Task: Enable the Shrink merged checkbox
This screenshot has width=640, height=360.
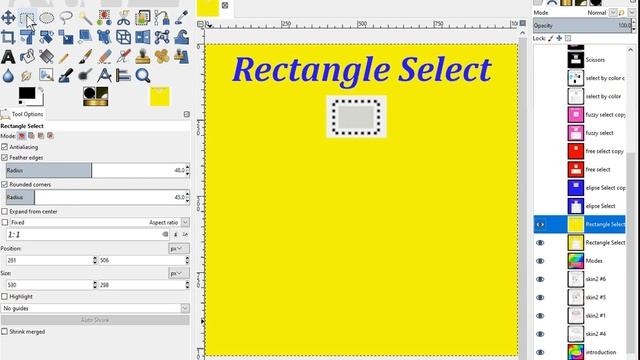Action: click(x=4, y=331)
